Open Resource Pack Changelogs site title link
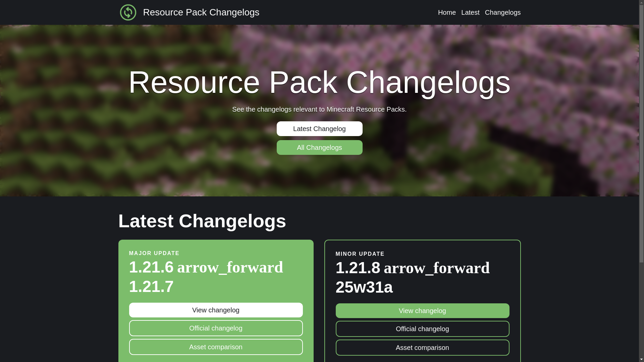644x362 pixels. (x=201, y=12)
